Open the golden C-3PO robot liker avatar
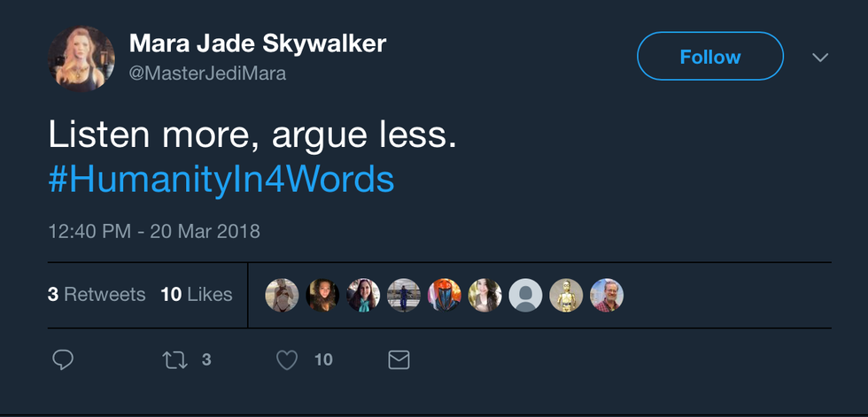Viewport: 868px width, 417px height. tap(566, 295)
